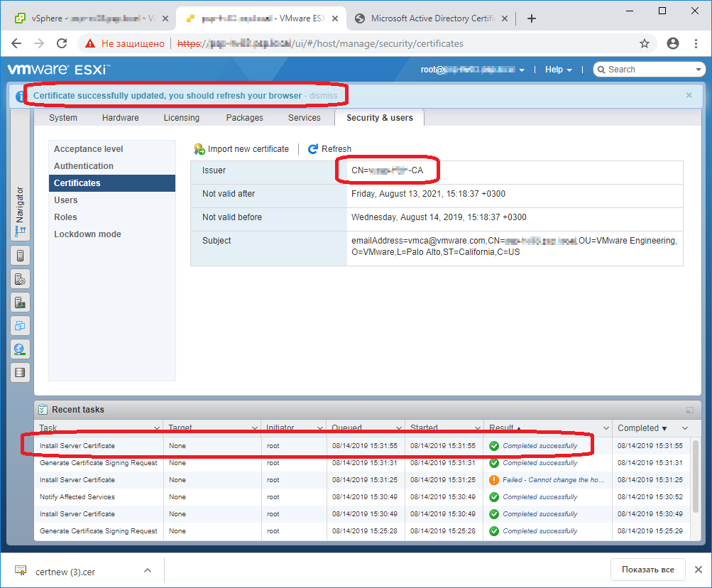This screenshot has width=712, height=588.
Task: Open the Monitor icon in navigator sidebar
Action: 20,303
